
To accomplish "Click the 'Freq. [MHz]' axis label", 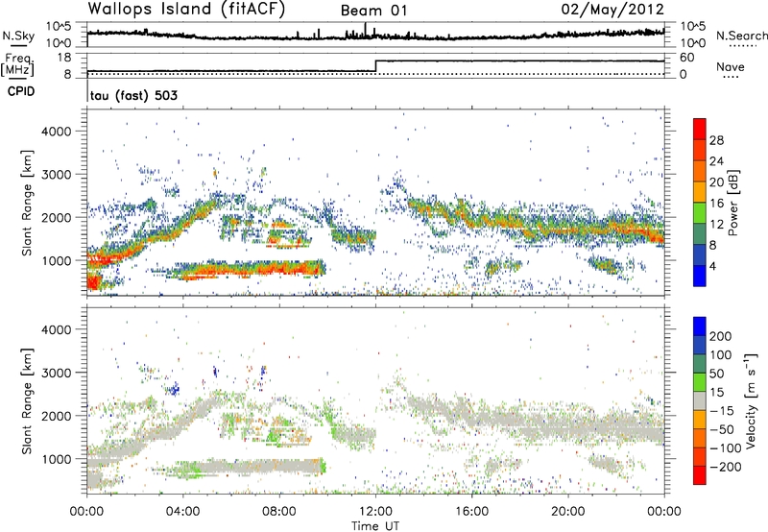I will pos(18,65).
